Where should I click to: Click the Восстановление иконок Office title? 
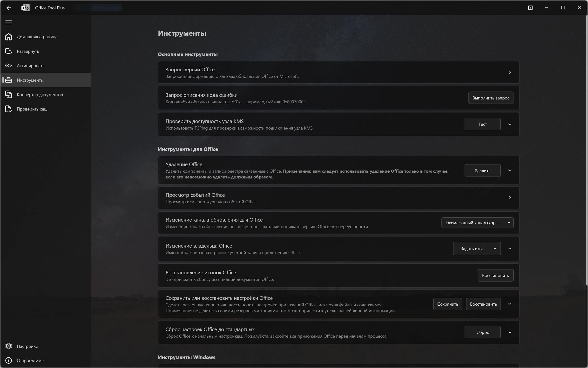201,273
